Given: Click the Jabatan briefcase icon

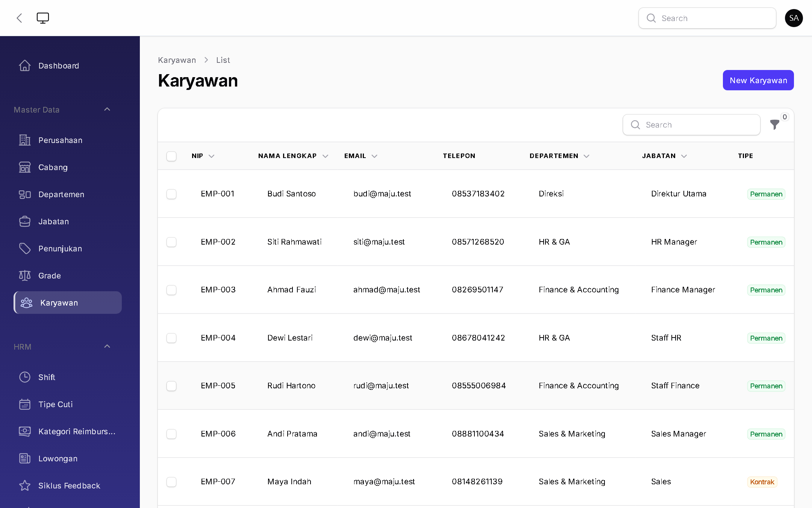Looking at the screenshot, I should click(x=25, y=221).
